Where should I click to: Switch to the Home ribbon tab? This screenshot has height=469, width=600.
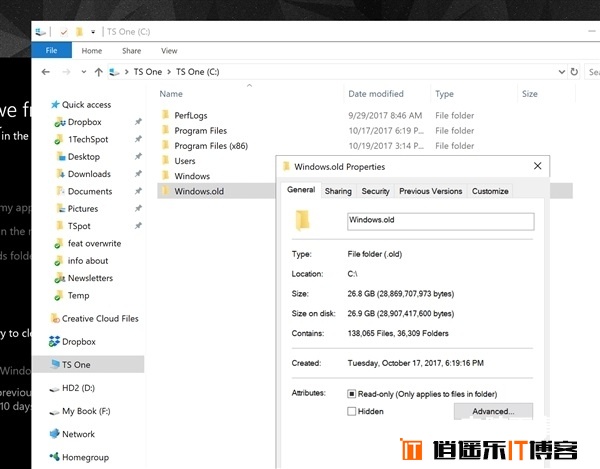pyautogui.click(x=92, y=51)
